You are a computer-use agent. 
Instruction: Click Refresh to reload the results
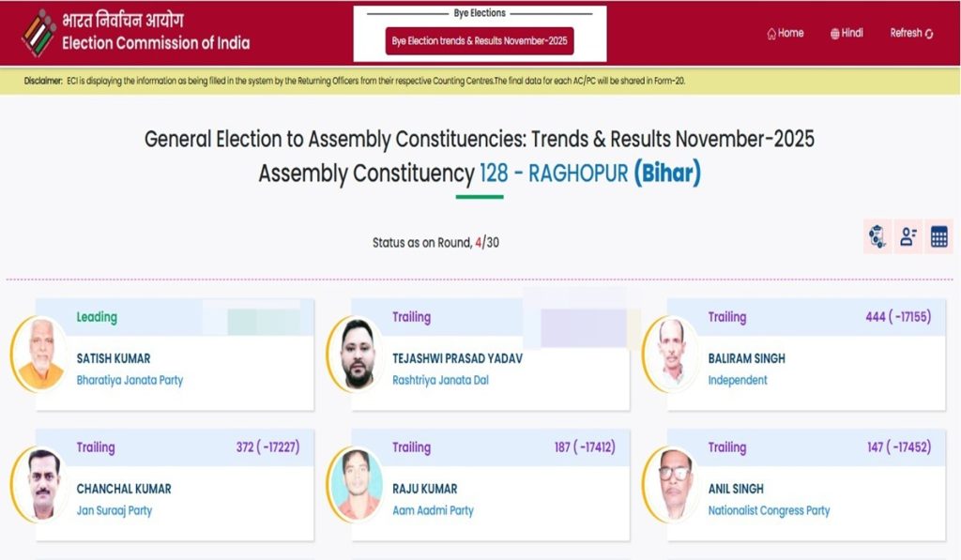coord(906,33)
